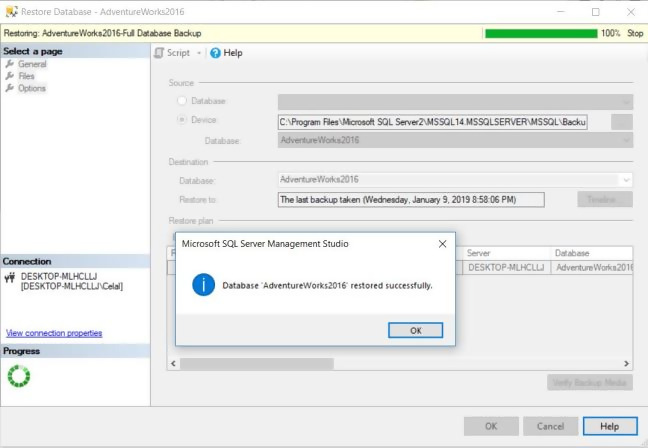
Task: Maximize the Restore Database window
Action: [596, 12]
